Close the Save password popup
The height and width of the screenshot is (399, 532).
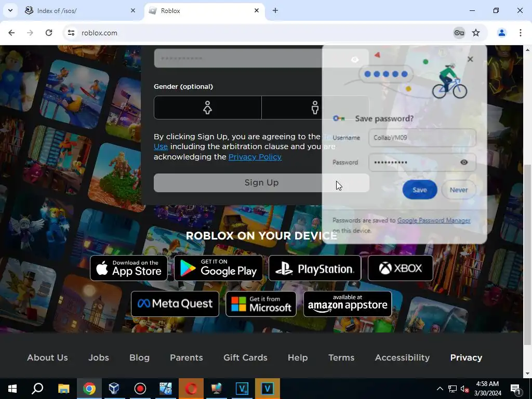point(470,59)
